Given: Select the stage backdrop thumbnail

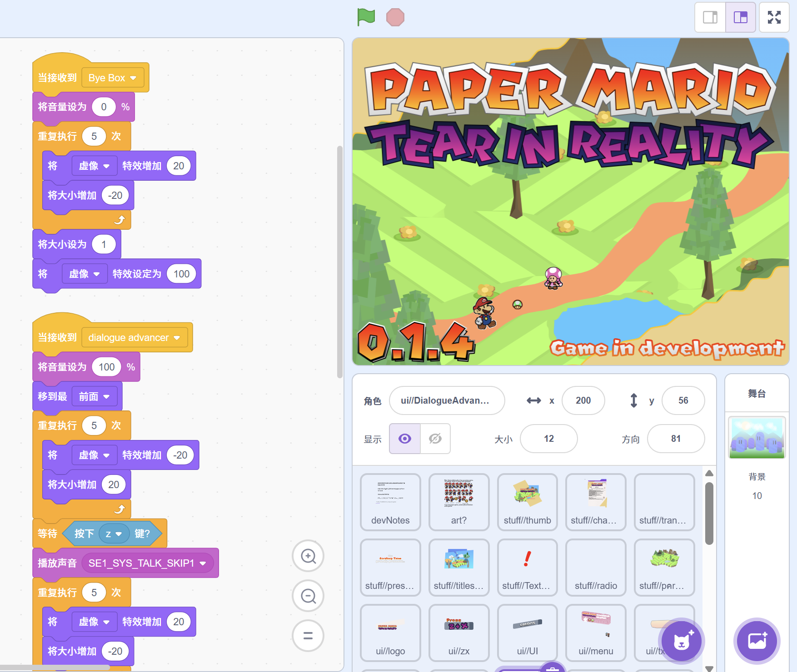Looking at the screenshot, I should pos(757,438).
